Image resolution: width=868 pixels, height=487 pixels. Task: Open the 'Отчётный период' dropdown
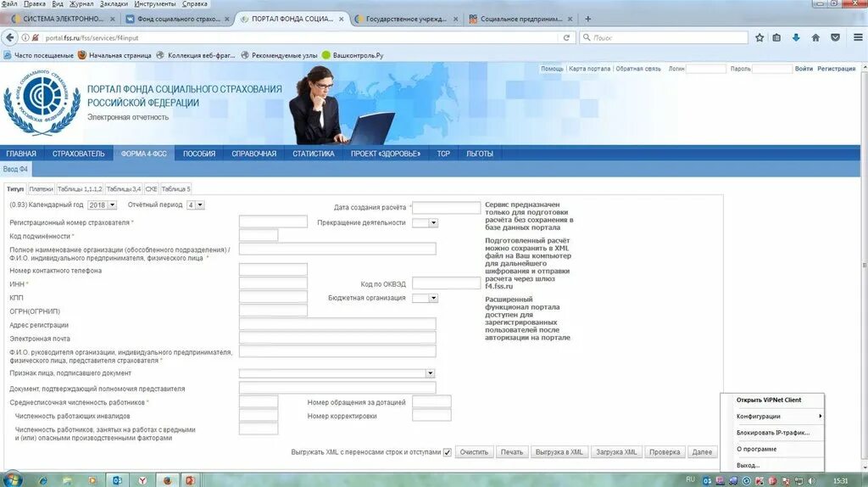click(x=196, y=205)
